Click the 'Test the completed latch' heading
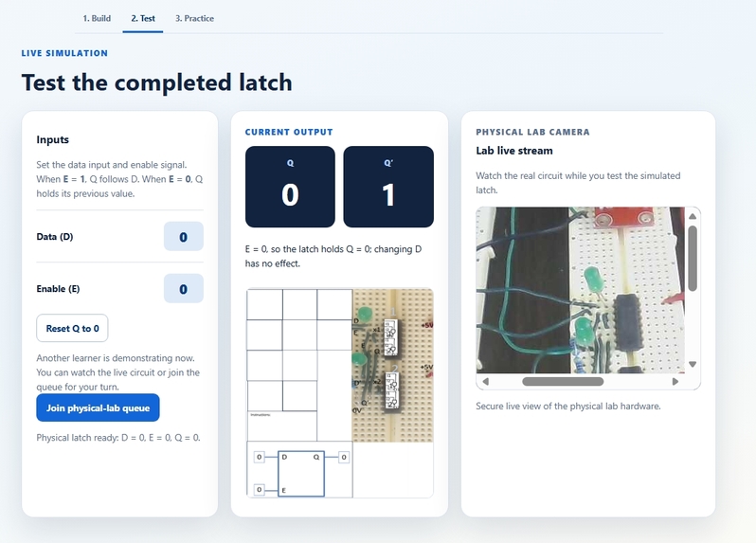756x543 pixels. (x=156, y=82)
